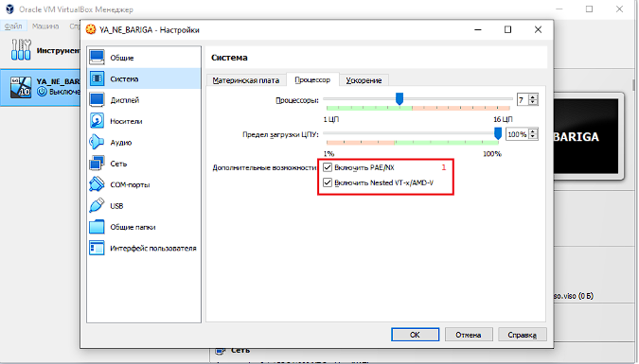Open the Общие папки folder icon

click(x=97, y=227)
